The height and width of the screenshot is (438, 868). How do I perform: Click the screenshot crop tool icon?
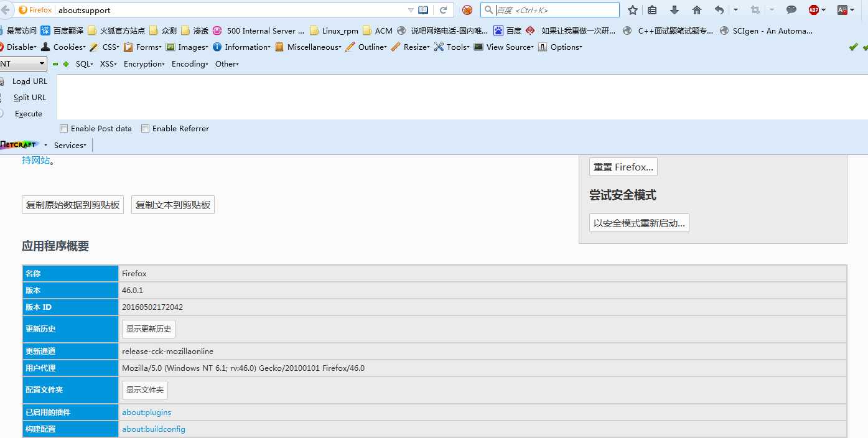point(755,10)
